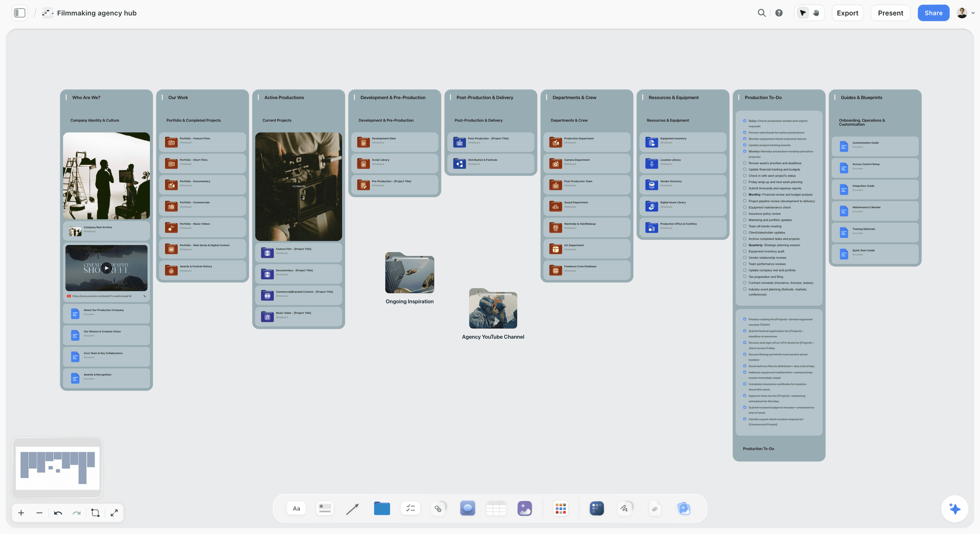
Task: Open 'Portfolio - Feature Films' whiteboard
Action: 202,142
